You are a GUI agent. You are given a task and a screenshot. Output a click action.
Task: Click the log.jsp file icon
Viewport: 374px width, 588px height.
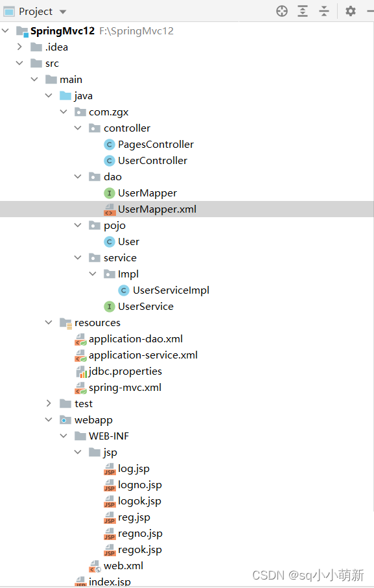click(110, 469)
